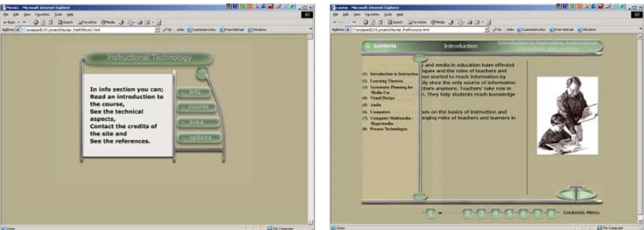This screenshot has height=230, width=644.
Task: Go to chapter 5 circle button
Action: 509,213
